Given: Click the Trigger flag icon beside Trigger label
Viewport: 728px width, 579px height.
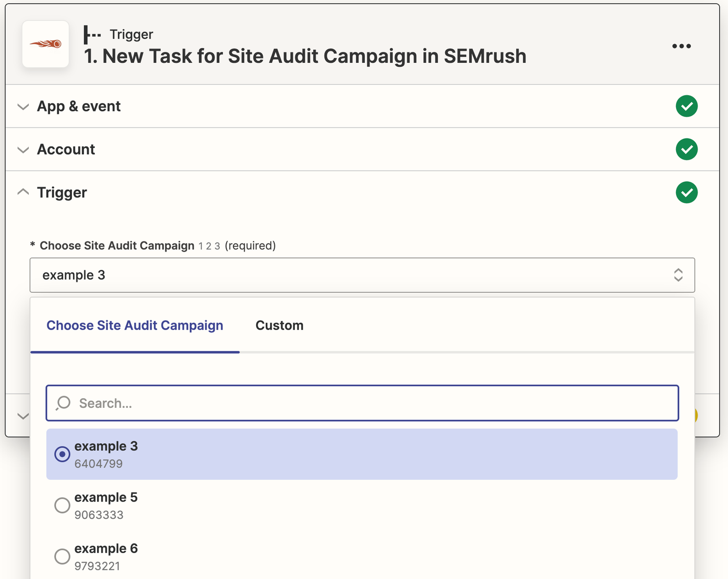Looking at the screenshot, I should click(x=91, y=34).
